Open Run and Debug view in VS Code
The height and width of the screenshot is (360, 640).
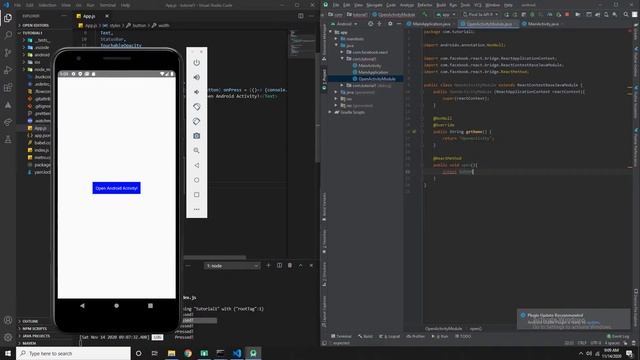tap(8, 70)
